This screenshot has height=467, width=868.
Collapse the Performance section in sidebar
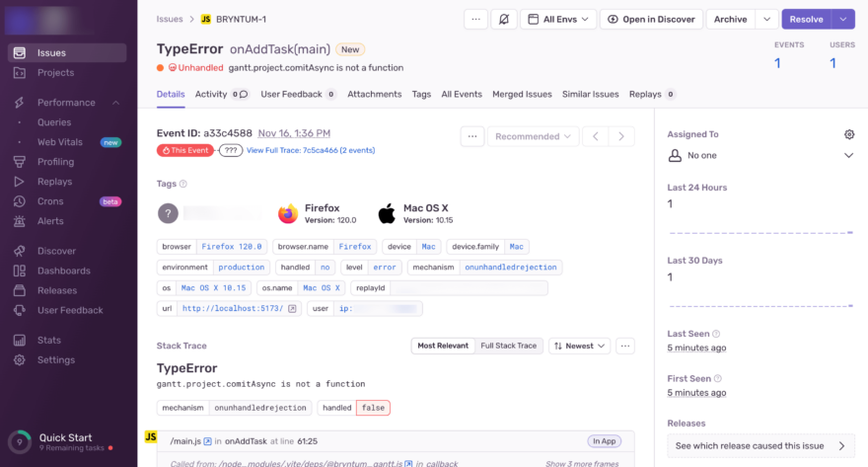click(x=115, y=103)
